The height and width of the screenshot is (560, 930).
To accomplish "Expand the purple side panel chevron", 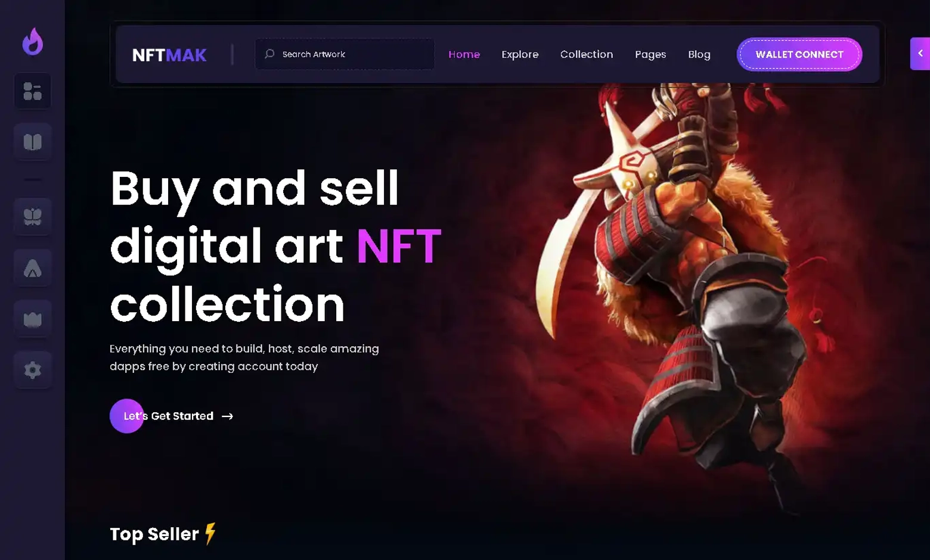I will [920, 54].
